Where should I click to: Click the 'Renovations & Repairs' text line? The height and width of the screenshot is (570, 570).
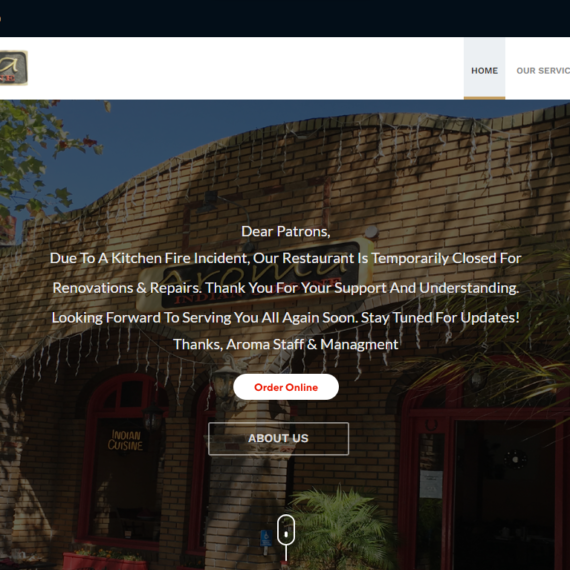(x=286, y=288)
